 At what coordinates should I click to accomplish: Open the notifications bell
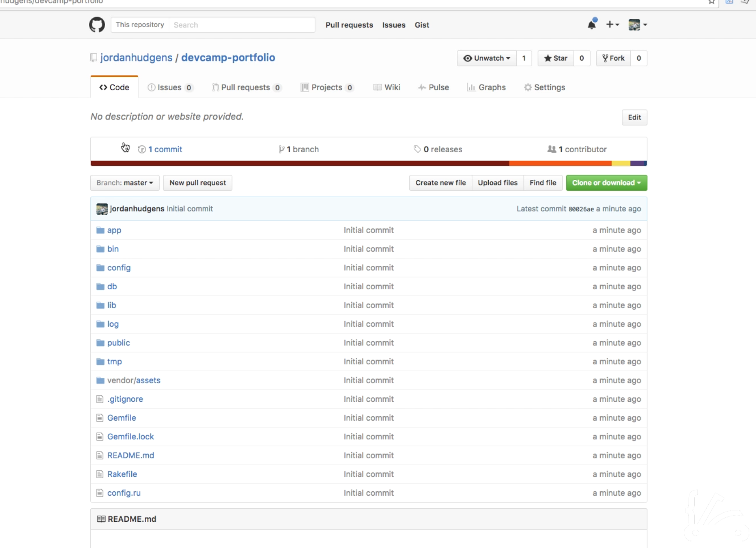pyautogui.click(x=591, y=25)
